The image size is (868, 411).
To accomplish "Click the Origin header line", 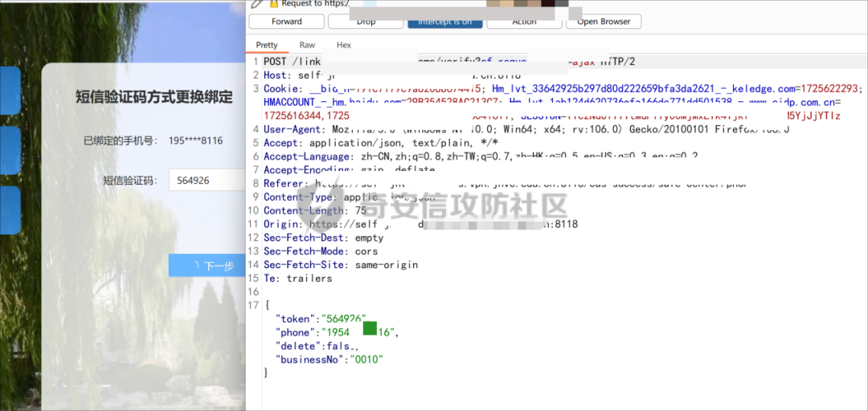I will pos(420,225).
